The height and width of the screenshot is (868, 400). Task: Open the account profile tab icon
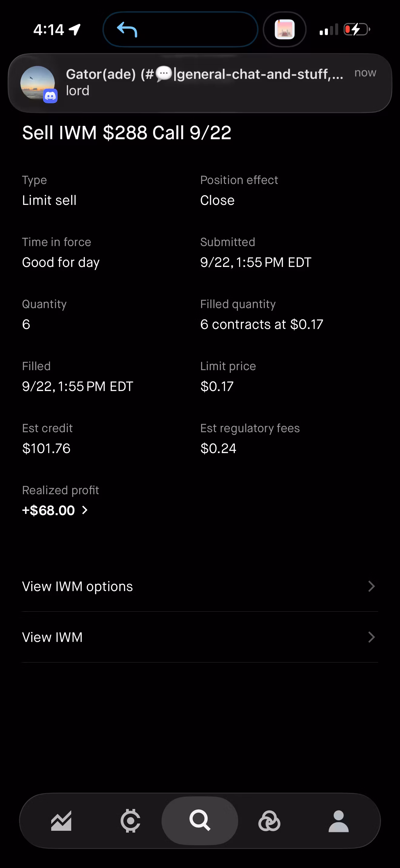pyautogui.click(x=338, y=821)
